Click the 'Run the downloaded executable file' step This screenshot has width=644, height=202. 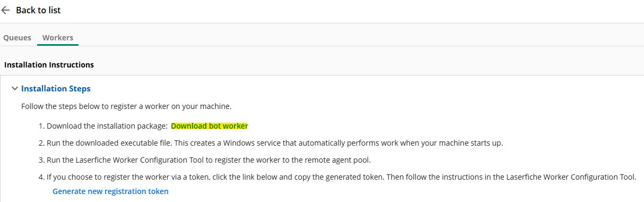click(275, 143)
